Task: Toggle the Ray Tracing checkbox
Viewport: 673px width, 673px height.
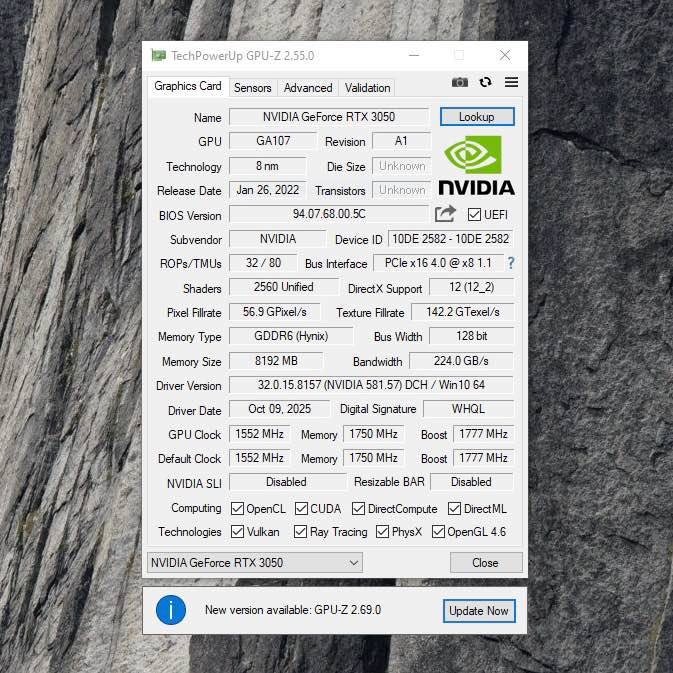Action: point(300,531)
